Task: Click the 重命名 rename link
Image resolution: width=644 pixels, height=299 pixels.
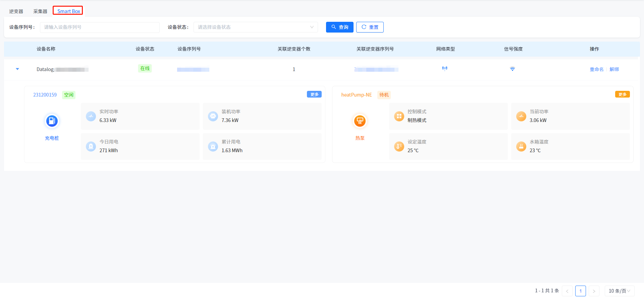Action: [596, 69]
